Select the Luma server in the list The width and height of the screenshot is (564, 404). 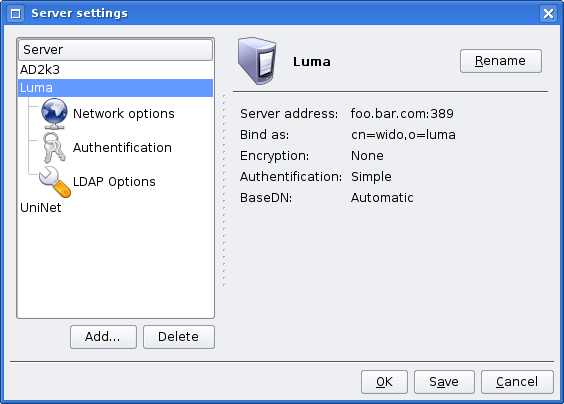(x=115, y=88)
